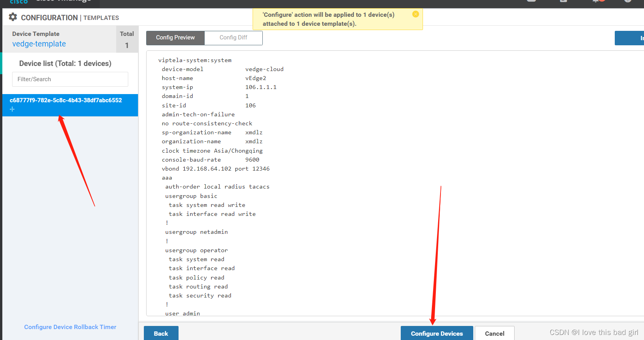The height and width of the screenshot is (340, 644).
Task: Open Configure Device Rollback Timer
Action: (x=70, y=327)
